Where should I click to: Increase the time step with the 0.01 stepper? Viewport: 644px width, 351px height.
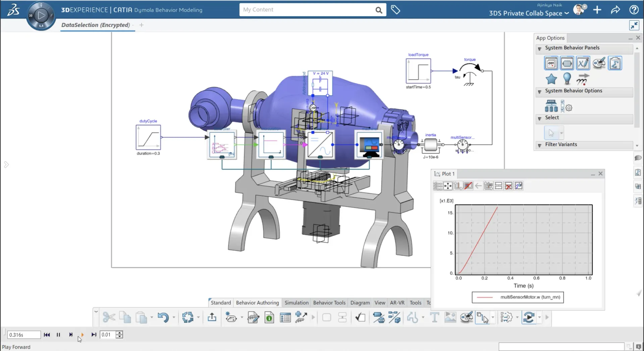pyautogui.click(x=119, y=333)
